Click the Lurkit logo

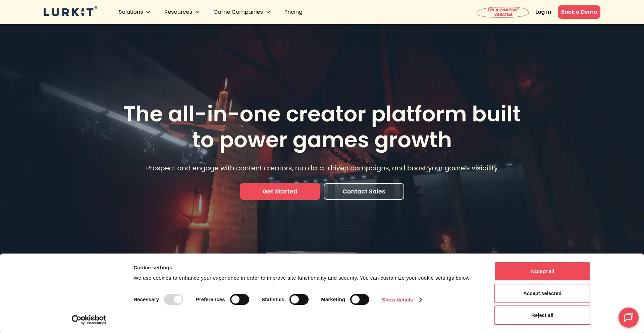70,12
